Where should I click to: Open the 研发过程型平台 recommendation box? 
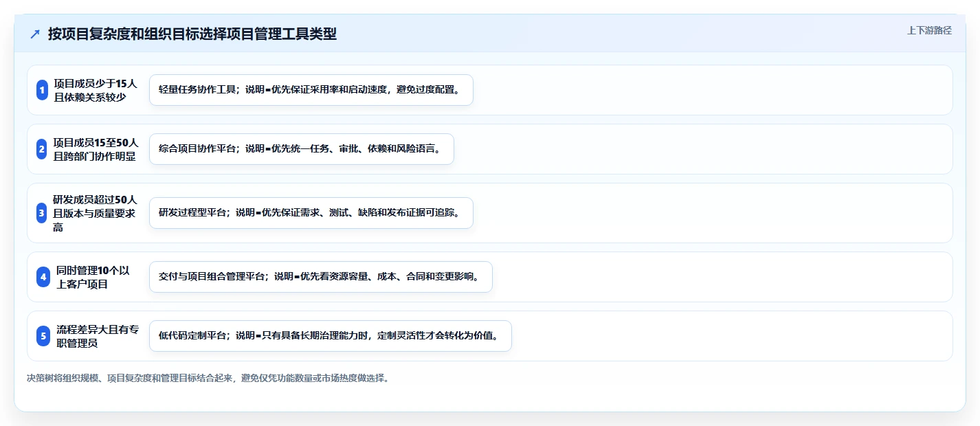pos(311,213)
